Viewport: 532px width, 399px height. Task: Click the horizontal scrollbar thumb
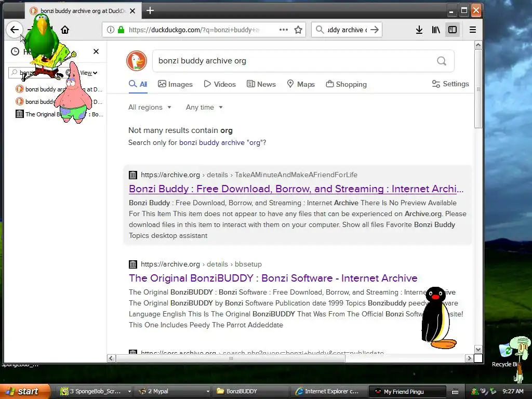pyautogui.click(x=231, y=358)
